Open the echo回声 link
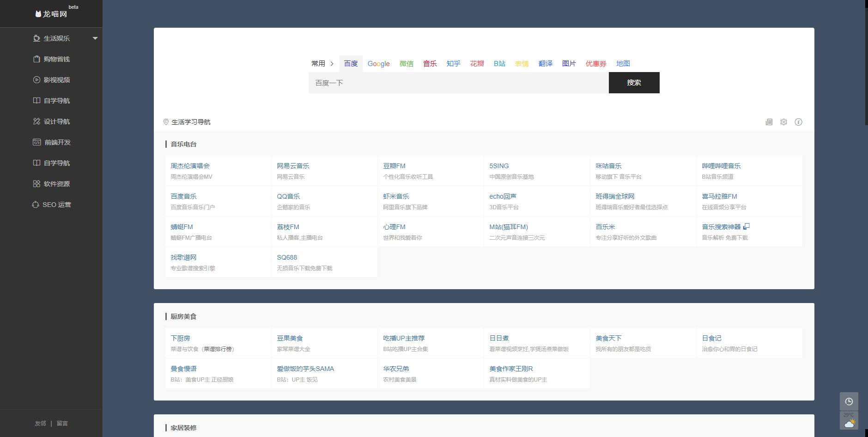The height and width of the screenshot is (437, 868). [x=503, y=196]
